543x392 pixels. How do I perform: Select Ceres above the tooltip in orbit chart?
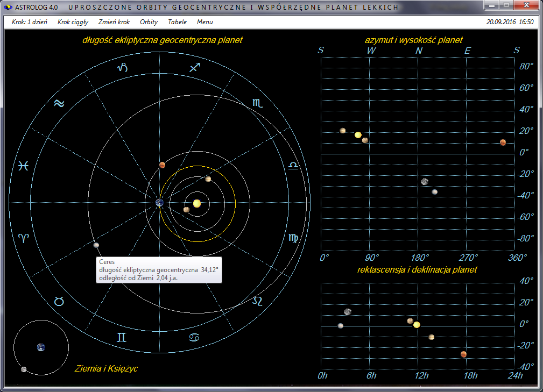(96, 245)
